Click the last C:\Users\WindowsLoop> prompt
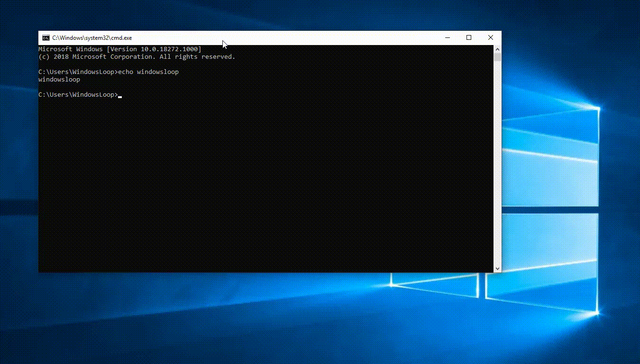 click(78, 95)
